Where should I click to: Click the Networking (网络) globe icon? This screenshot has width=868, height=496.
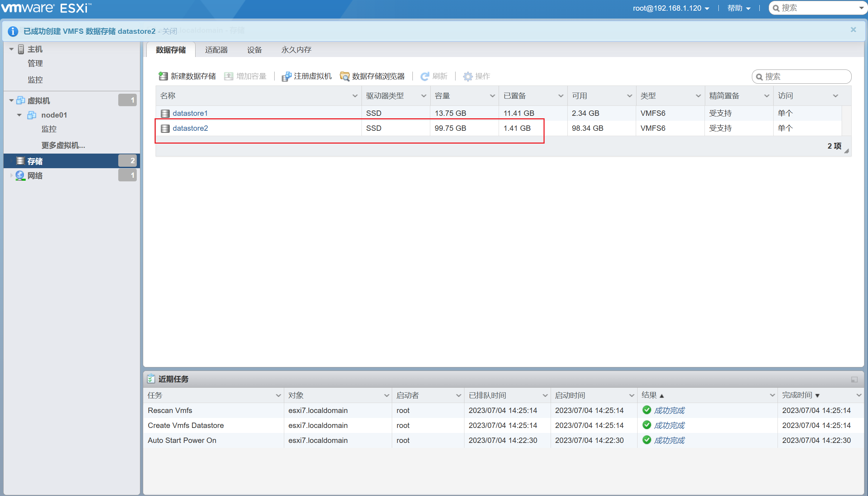click(20, 175)
